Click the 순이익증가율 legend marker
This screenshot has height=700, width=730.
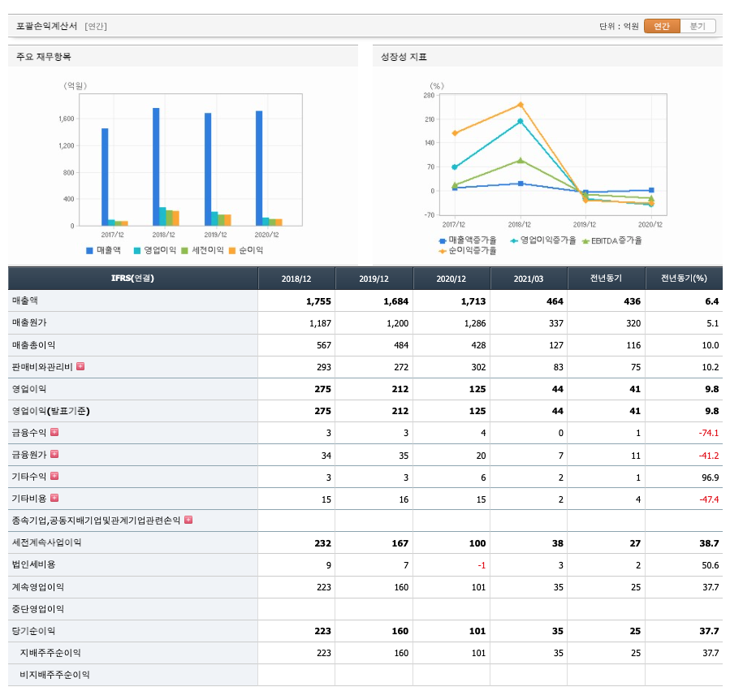click(443, 251)
